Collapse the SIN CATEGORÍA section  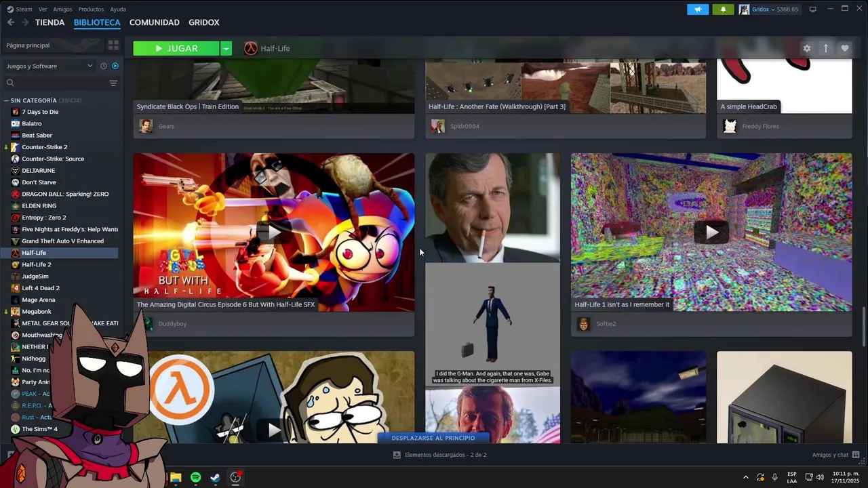[x=6, y=100]
